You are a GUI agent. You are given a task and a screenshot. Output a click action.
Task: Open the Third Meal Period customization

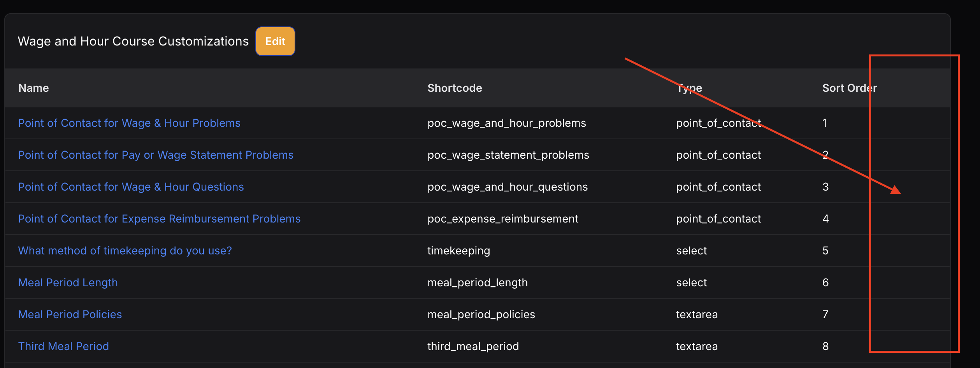click(x=63, y=346)
